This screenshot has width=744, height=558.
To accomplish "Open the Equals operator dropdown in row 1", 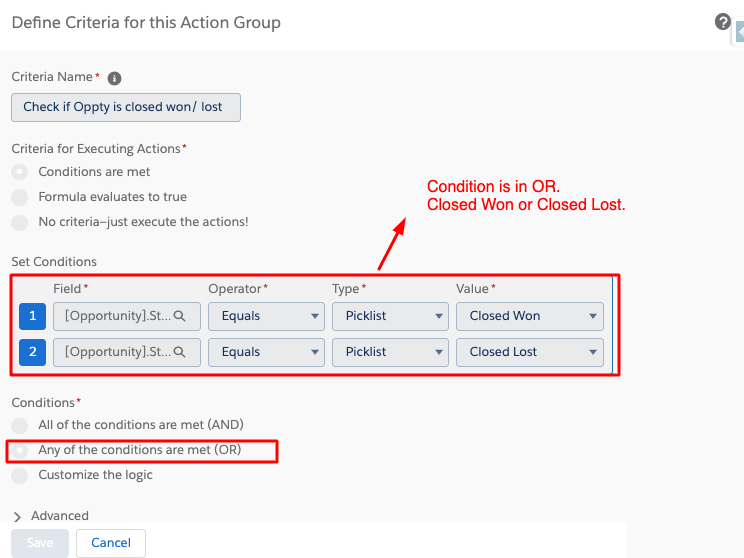I will click(x=266, y=316).
